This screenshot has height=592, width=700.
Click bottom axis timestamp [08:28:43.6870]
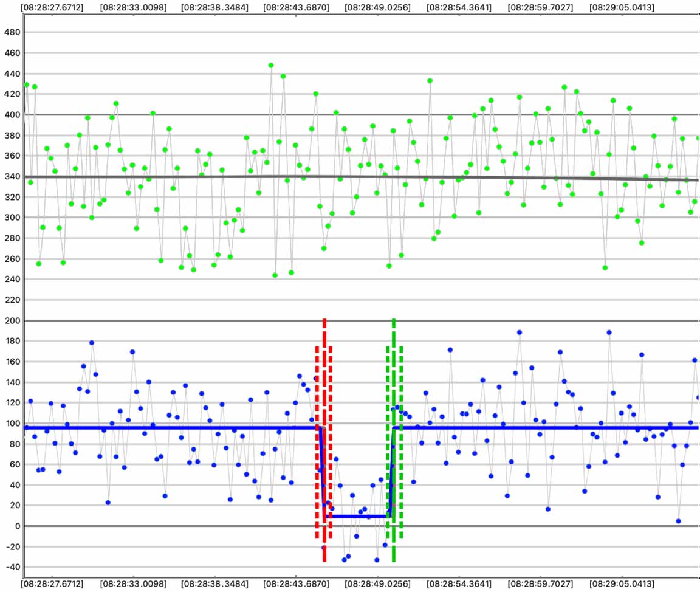[x=296, y=583]
